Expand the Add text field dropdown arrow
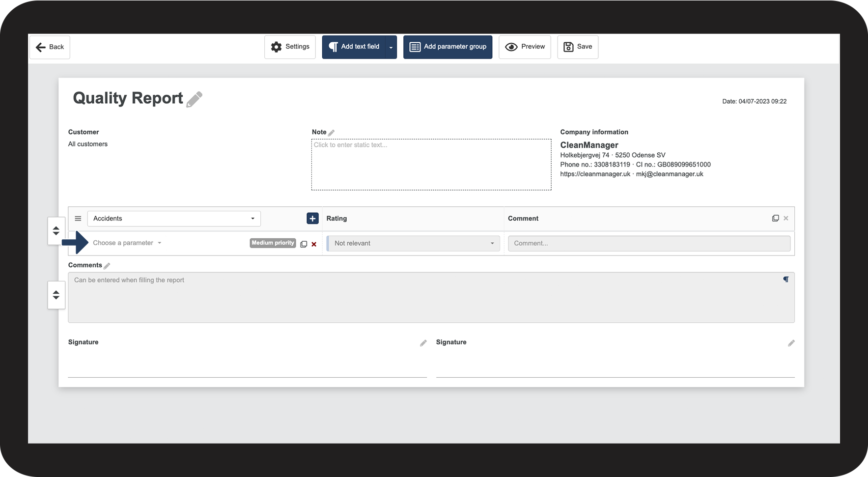This screenshot has height=477, width=868. (391, 47)
